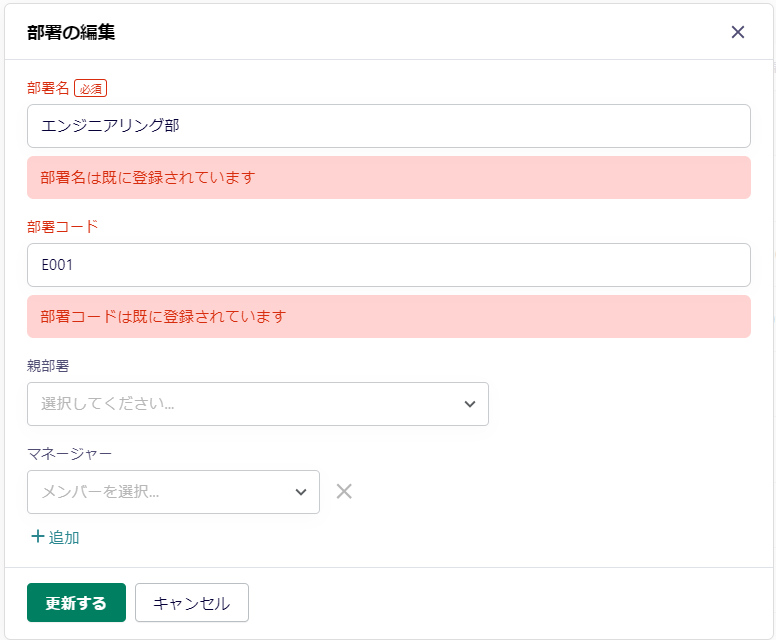Click the マネージャー field label
The image size is (776, 640).
(69, 453)
